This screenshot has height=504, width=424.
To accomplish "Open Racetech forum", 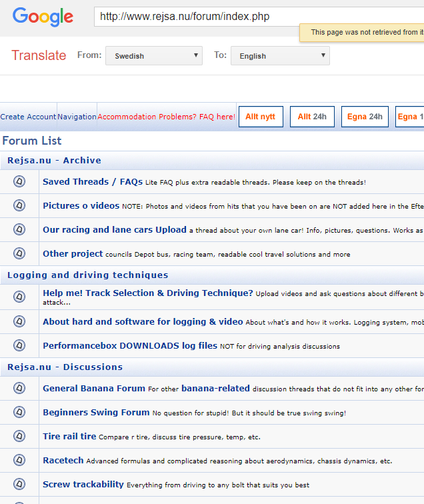I will tap(63, 460).
